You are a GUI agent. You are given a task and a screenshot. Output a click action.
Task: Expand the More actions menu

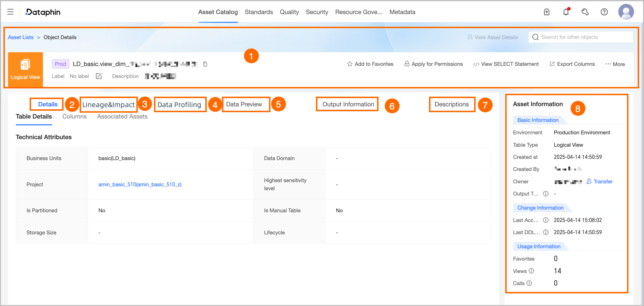click(615, 64)
